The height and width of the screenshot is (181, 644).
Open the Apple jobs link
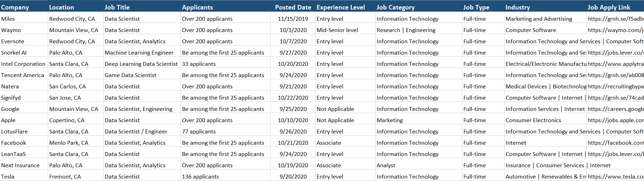pos(616,120)
